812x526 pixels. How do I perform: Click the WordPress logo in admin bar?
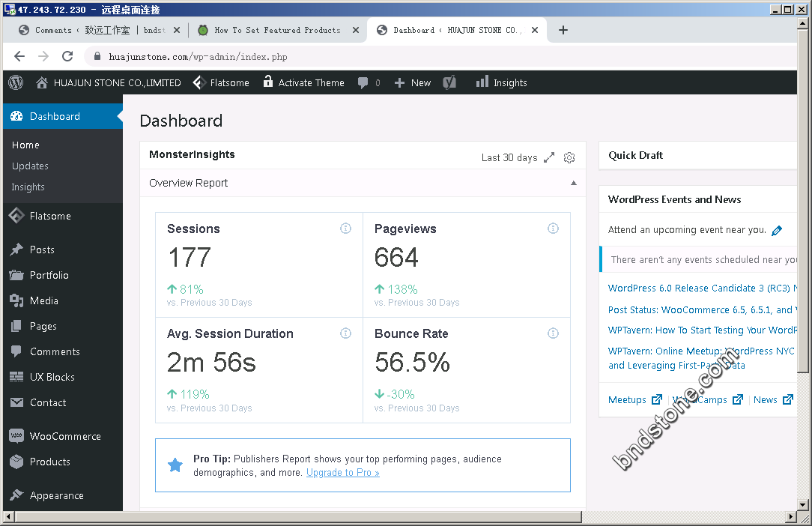[16, 82]
